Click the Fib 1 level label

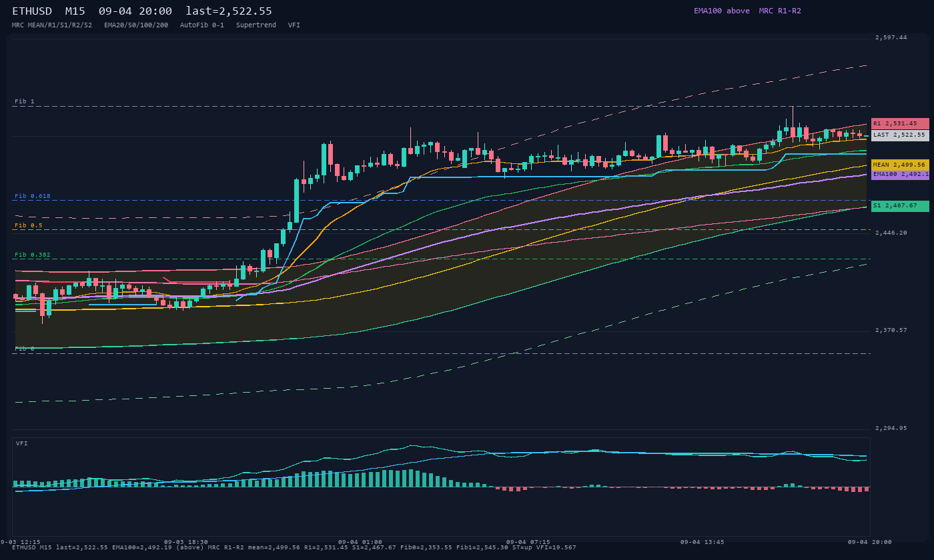point(25,101)
